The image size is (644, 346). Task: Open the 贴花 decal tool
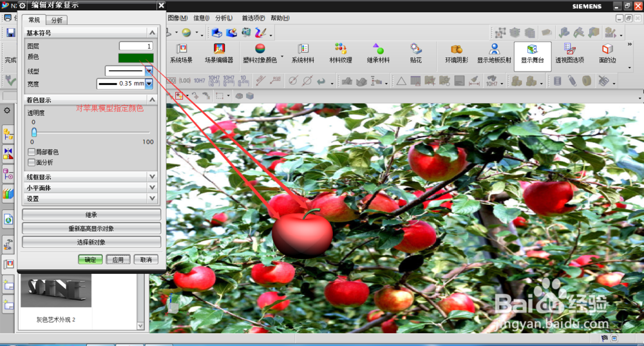(415, 54)
